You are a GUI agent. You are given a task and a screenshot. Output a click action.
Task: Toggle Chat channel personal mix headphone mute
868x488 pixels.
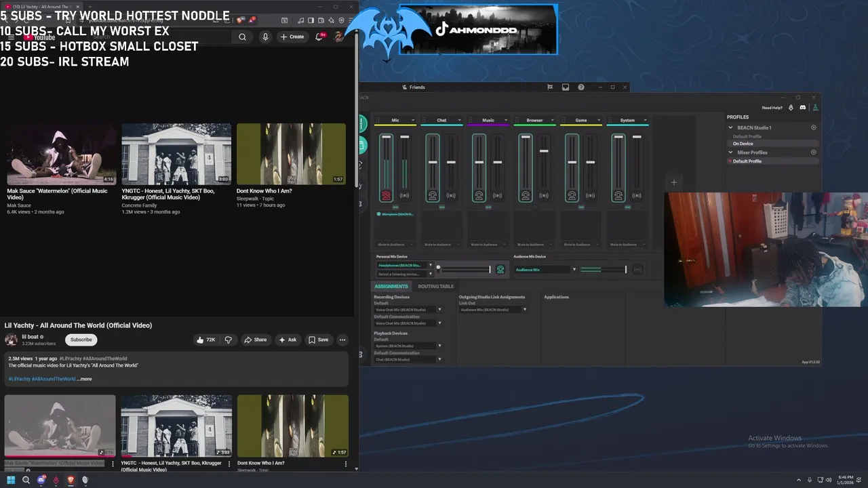tap(433, 195)
